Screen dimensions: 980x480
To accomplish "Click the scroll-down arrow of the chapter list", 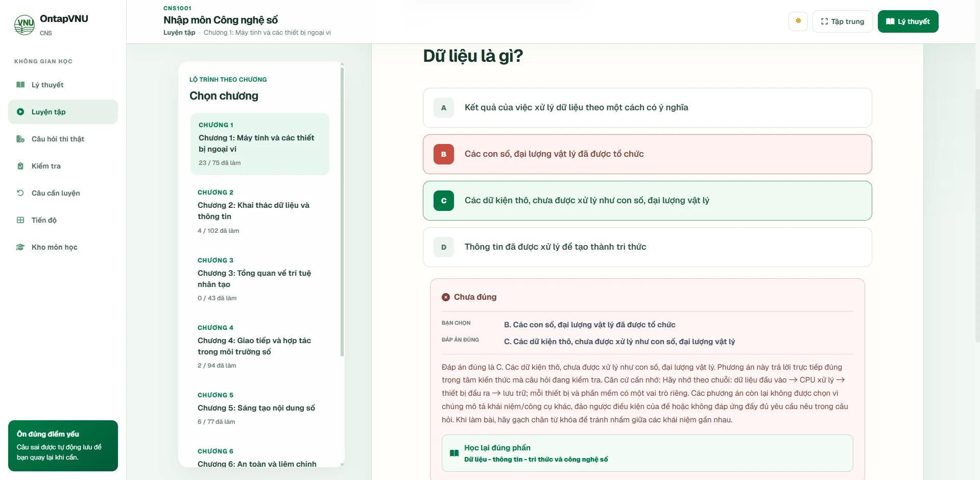I will click(x=342, y=465).
